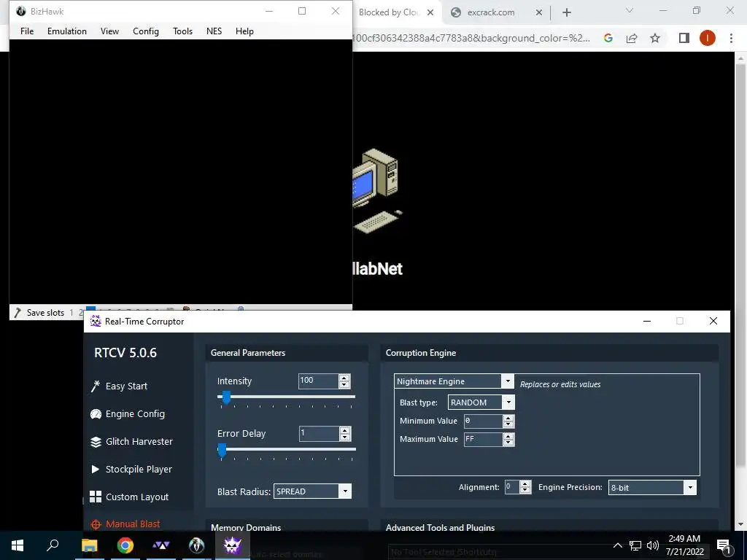Click the Glitch Harvester layers icon
747x560 pixels.
(x=96, y=442)
